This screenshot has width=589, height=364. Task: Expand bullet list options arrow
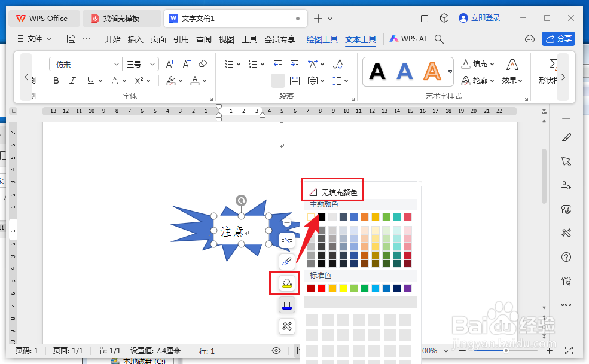[x=238, y=65]
